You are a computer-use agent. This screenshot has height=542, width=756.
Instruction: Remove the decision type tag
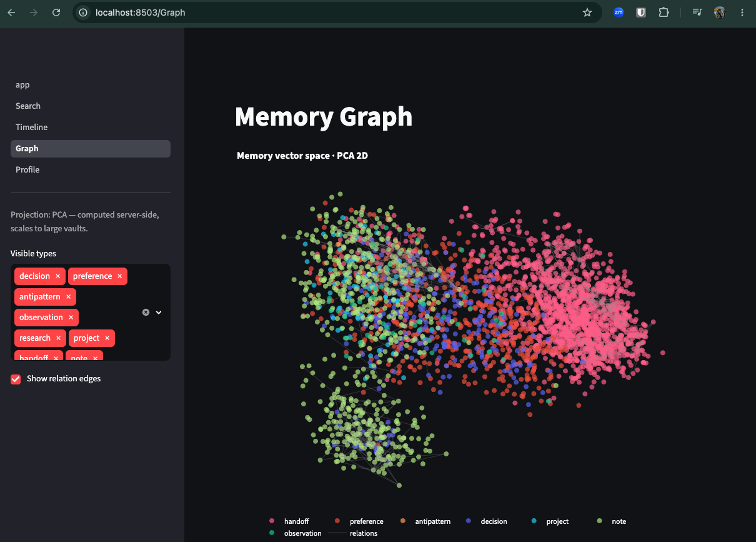click(58, 276)
